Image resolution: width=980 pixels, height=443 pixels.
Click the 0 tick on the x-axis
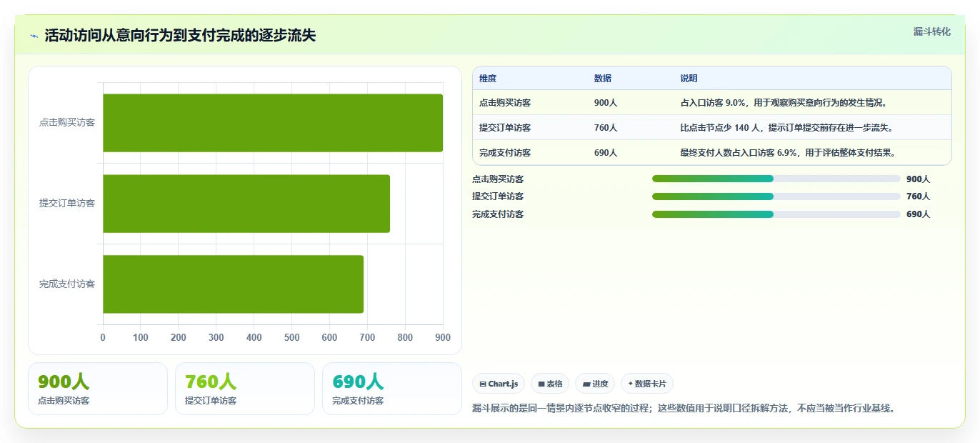click(x=103, y=337)
